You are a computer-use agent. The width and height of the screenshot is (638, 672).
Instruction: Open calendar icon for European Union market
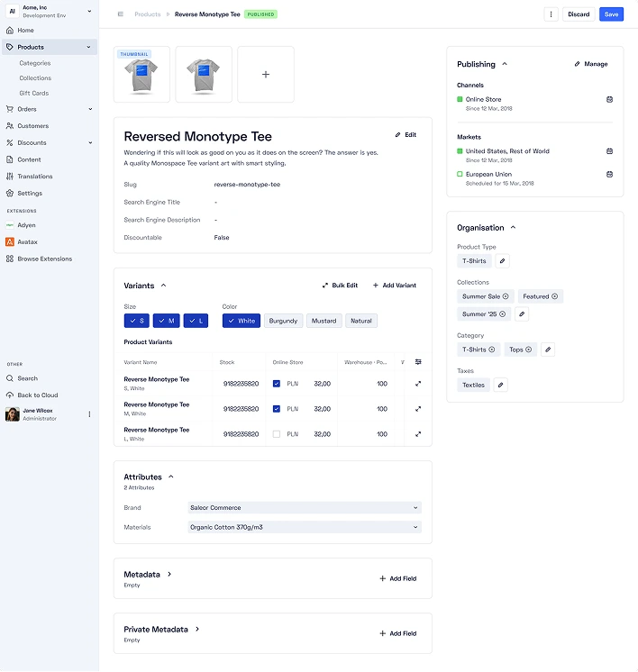click(x=609, y=175)
